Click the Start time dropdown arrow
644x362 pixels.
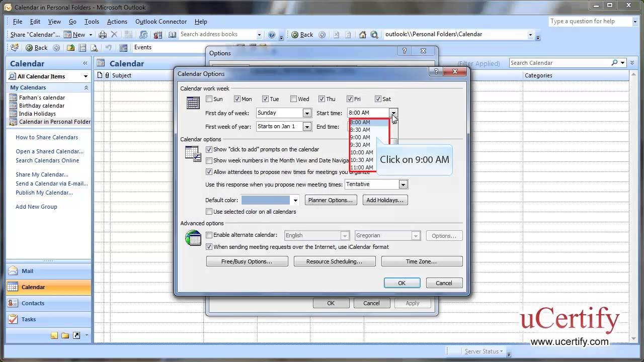pos(393,113)
